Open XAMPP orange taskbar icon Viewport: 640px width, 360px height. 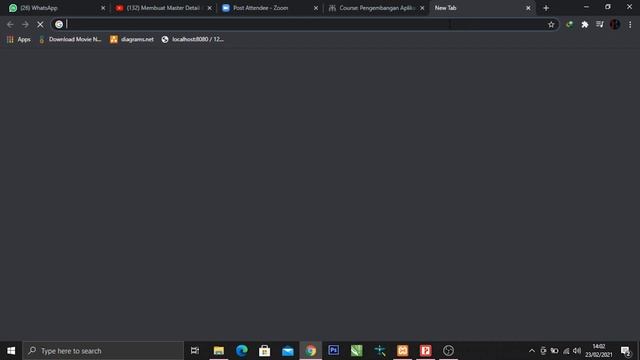pos(402,351)
